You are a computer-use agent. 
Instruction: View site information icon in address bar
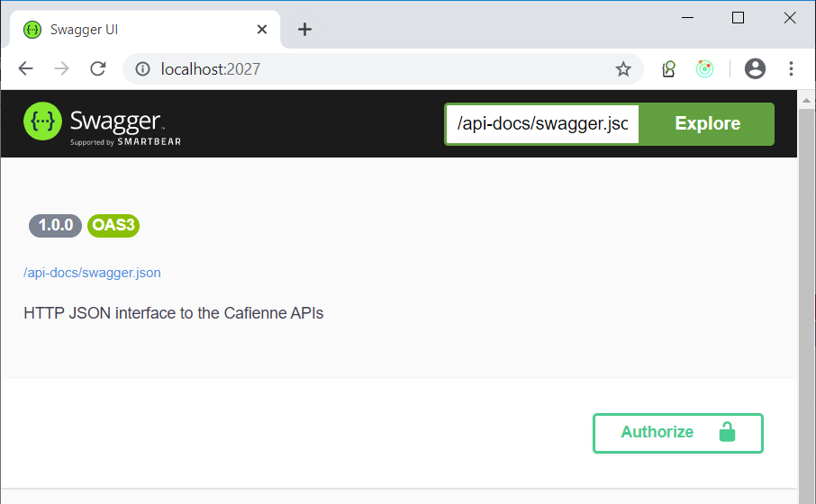tap(142, 68)
